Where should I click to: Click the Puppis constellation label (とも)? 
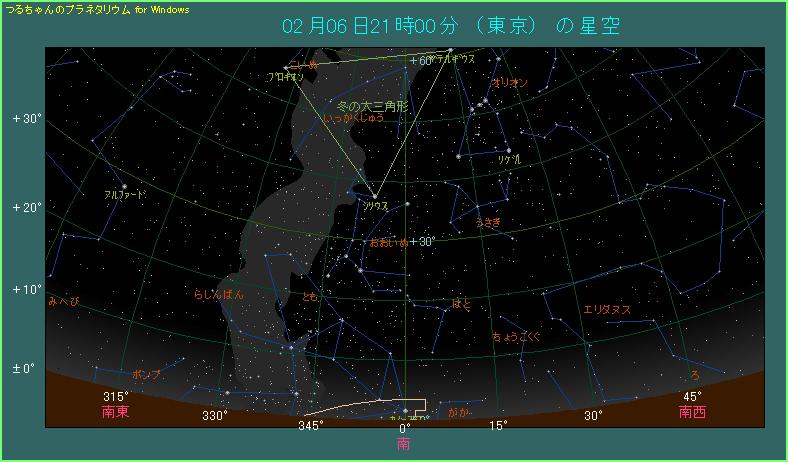pyautogui.click(x=310, y=297)
